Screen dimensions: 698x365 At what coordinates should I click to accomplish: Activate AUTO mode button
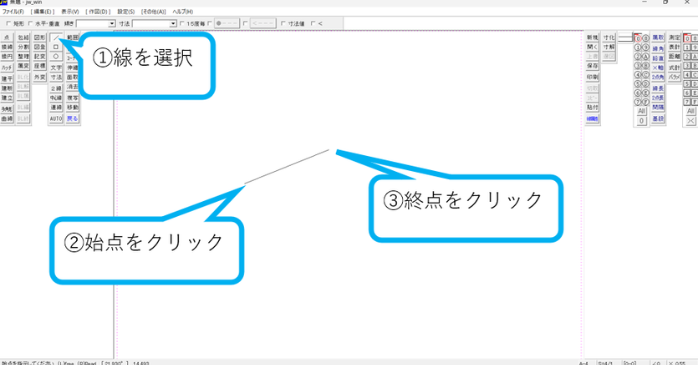click(56, 119)
